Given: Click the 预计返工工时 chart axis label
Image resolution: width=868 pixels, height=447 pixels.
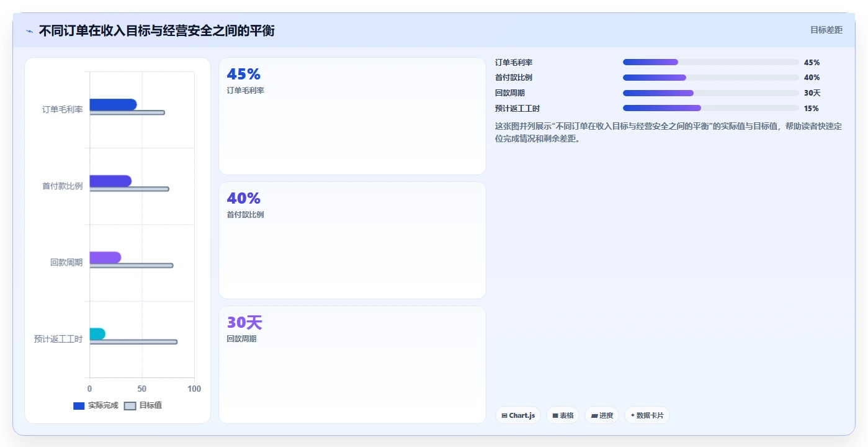Looking at the screenshot, I should pyautogui.click(x=58, y=339).
